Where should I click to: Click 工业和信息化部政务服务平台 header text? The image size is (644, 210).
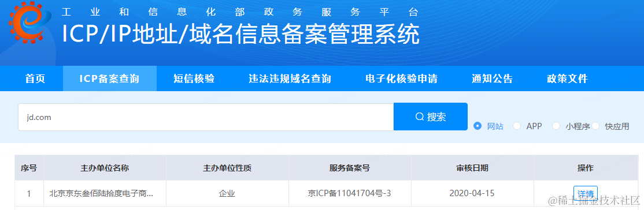[240, 12]
